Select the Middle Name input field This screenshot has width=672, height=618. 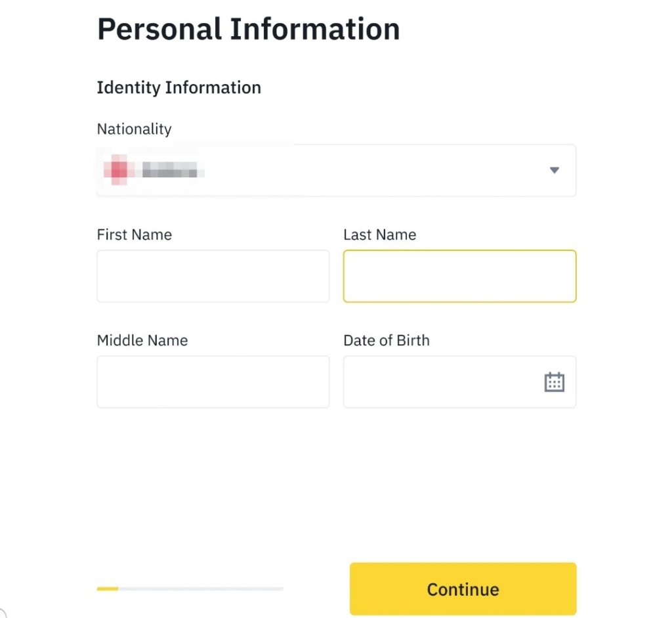[213, 382]
